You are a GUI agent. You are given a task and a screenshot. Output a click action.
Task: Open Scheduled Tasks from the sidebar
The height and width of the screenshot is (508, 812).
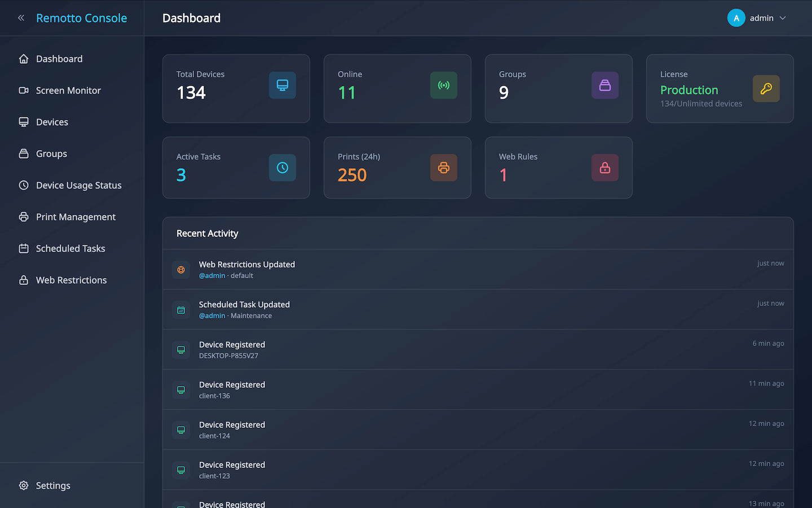click(x=70, y=248)
